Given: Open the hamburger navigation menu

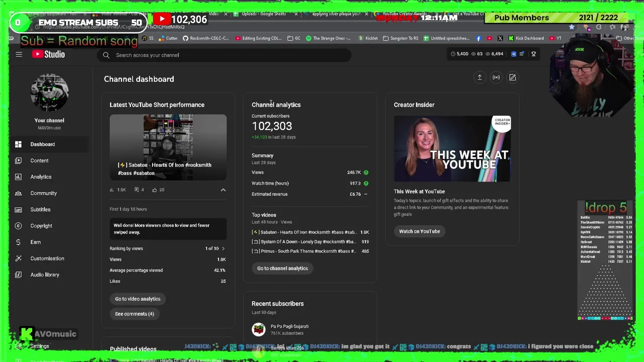Looking at the screenshot, I should (x=19, y=54).
